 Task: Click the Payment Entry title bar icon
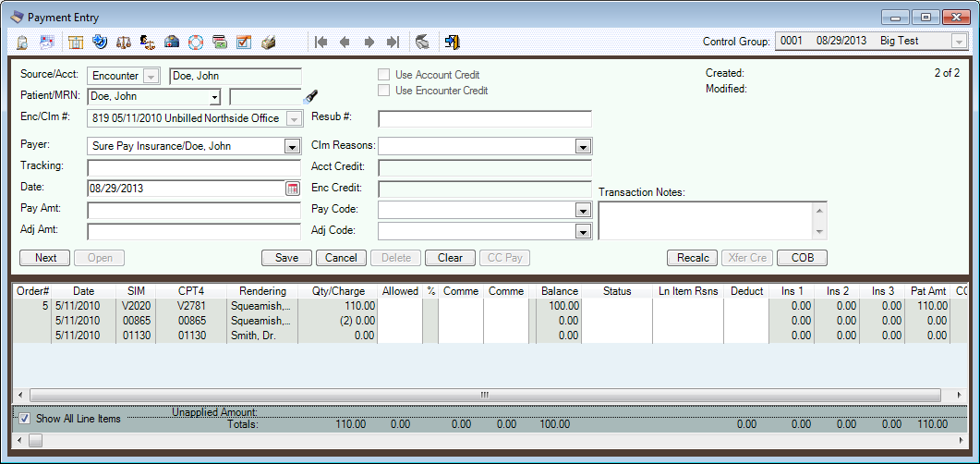tap(18, 18)
